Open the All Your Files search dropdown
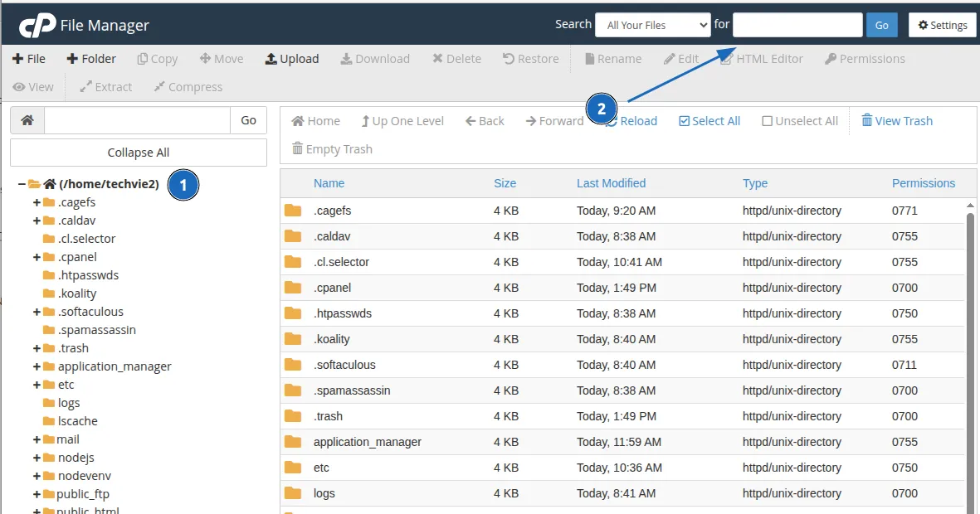980x514 pixels. (x=652, y=25)
